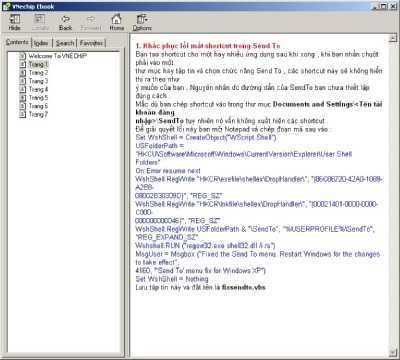Click the Back arrow toolbar icon
The height and width of the screenshot is (360, 400).
pyautogui.click(x=65, y=19)
